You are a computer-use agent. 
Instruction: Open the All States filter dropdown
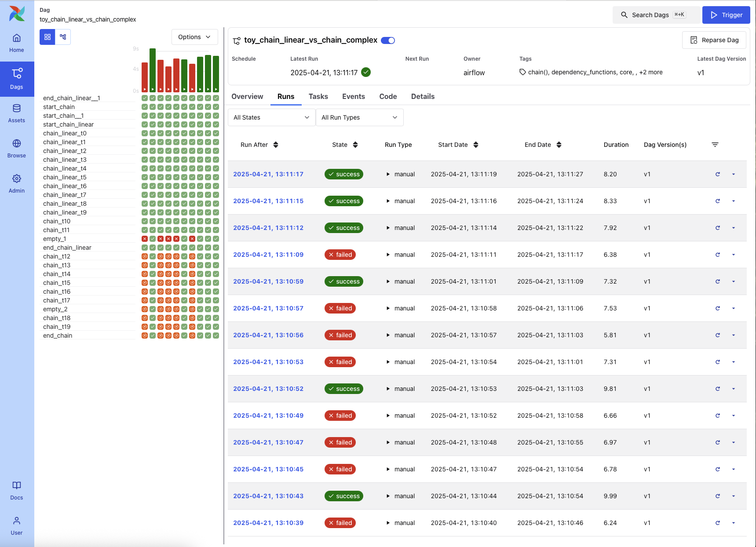[271, 117]
